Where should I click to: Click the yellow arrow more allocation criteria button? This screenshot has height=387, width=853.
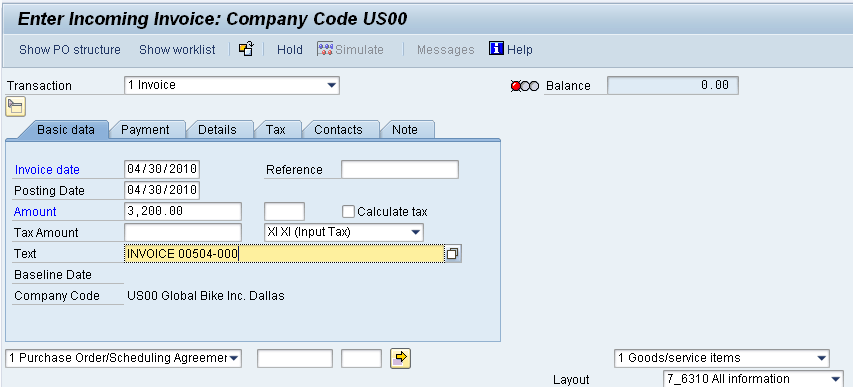(400, 358)
